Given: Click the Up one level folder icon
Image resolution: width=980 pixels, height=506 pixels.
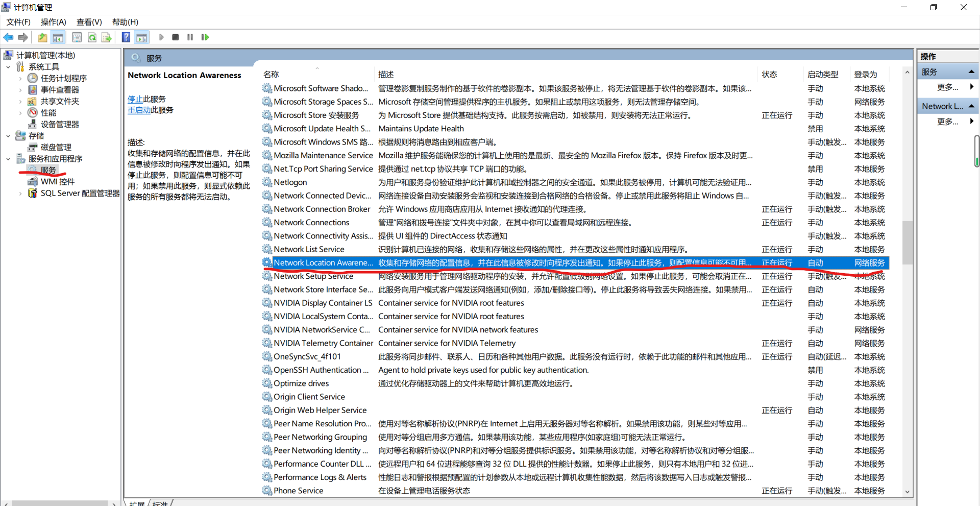Looking at the screenshot, I should [x=42, y=37].
